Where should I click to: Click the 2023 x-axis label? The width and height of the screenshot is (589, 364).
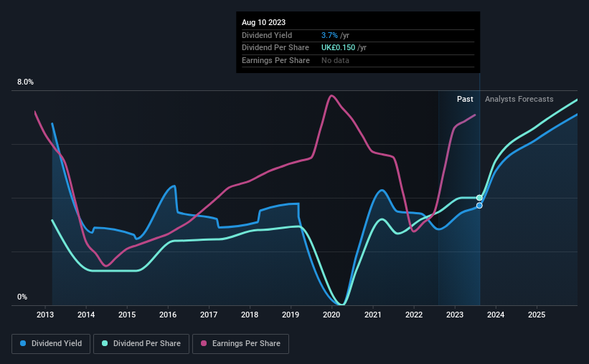(455, 315)
